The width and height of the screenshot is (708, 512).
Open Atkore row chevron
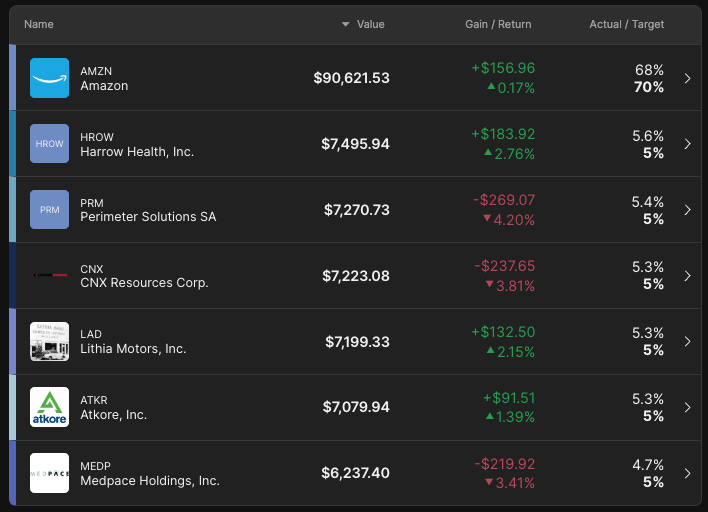(x=687, y=407)
